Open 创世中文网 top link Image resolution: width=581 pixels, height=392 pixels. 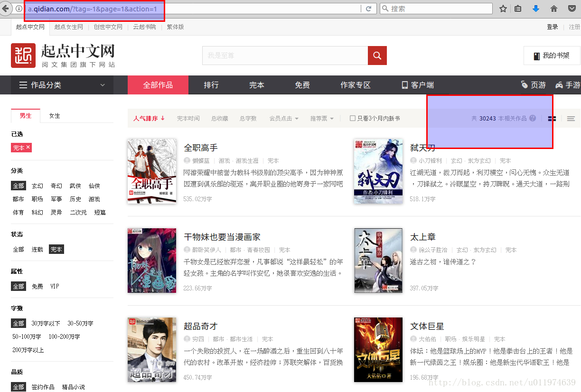pos(108,27)
